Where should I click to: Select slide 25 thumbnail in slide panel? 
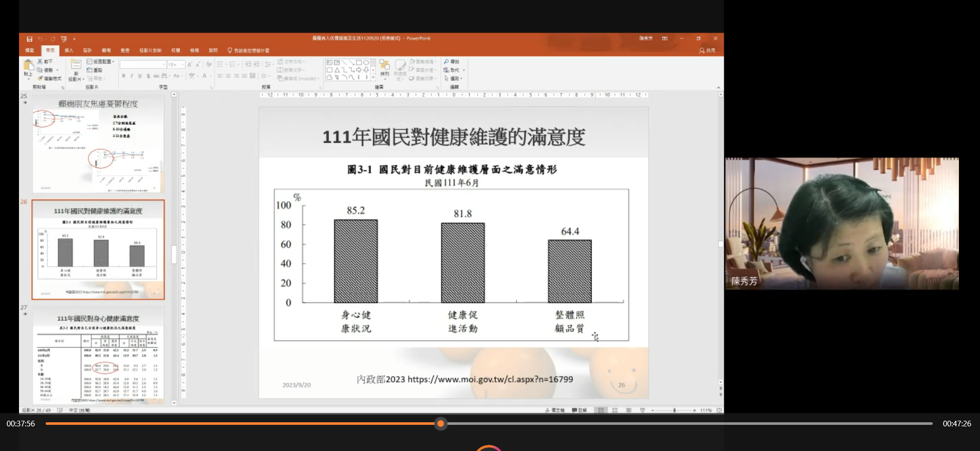tap(98, 144)
